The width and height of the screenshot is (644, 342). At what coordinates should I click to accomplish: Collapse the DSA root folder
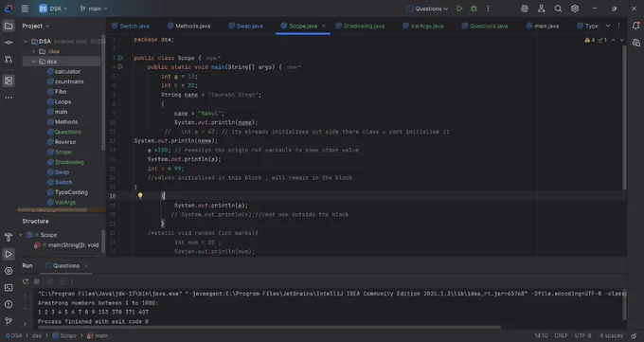26,41
